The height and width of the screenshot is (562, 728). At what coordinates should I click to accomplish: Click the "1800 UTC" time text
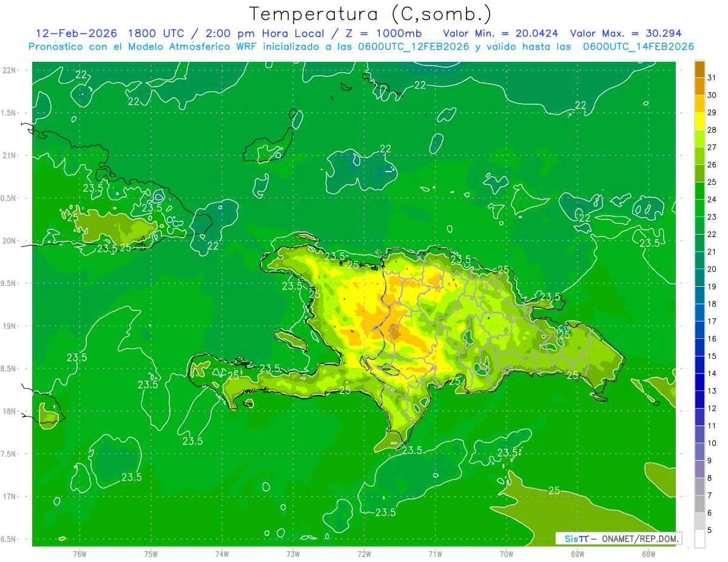click(x=157, y=33)
